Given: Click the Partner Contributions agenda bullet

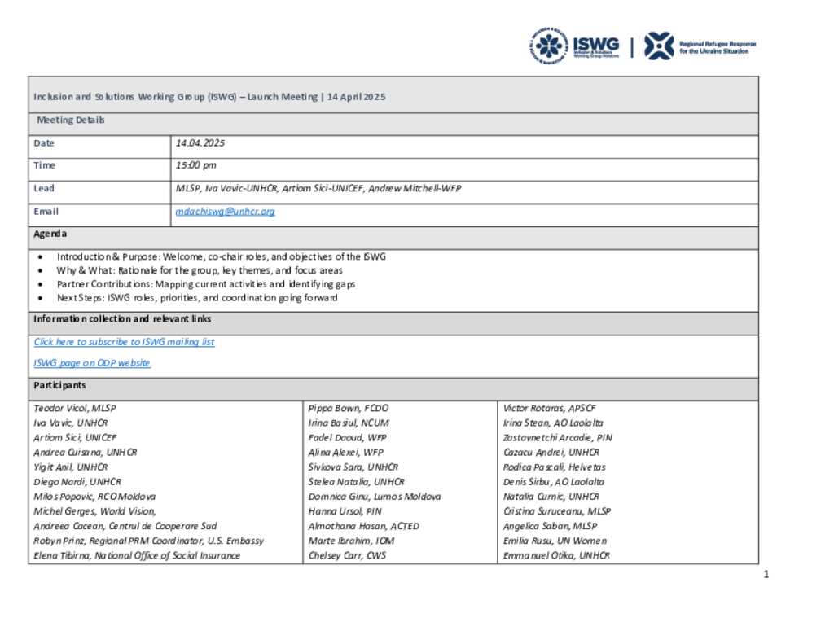Looking at the screenshot, I should tap(205, 284).
